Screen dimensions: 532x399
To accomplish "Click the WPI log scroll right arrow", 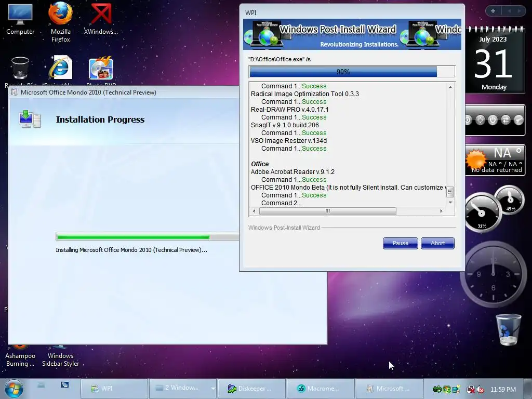I will click(441, 211).
